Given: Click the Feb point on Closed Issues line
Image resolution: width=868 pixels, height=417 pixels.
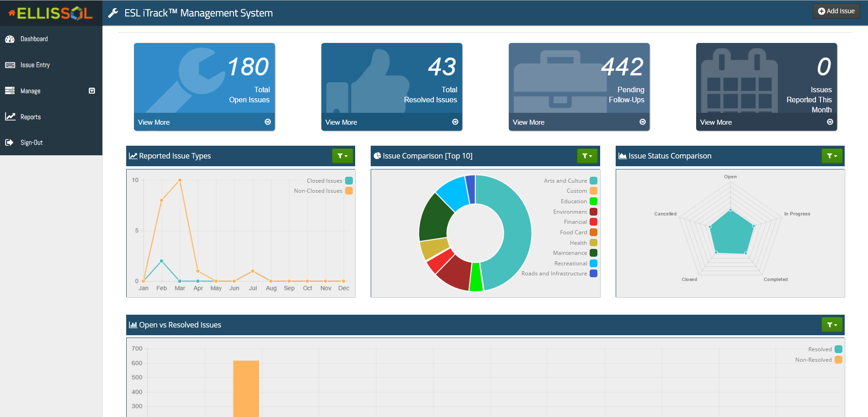Looking at the screenshot, I should click(x=161, y=261).
